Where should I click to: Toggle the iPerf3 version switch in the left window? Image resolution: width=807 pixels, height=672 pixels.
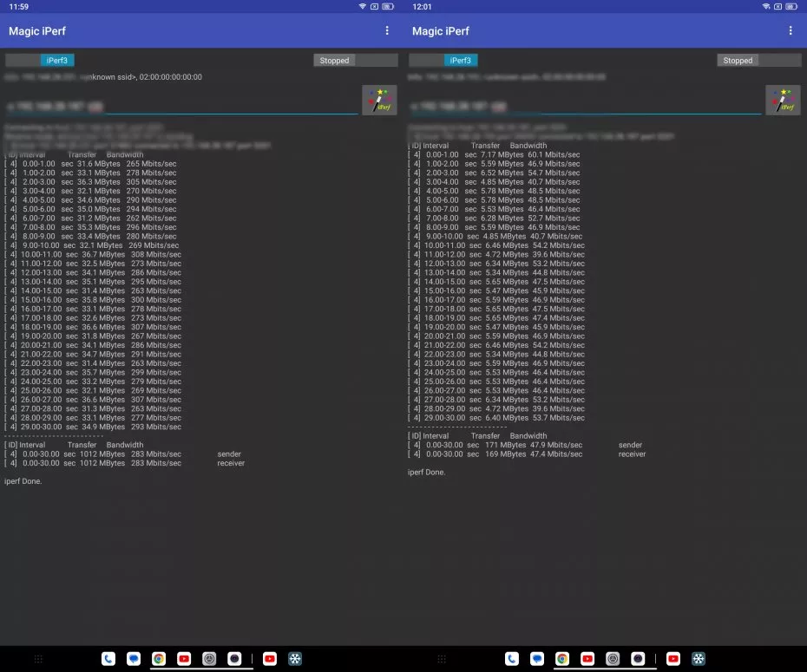(x=41, y=61)
